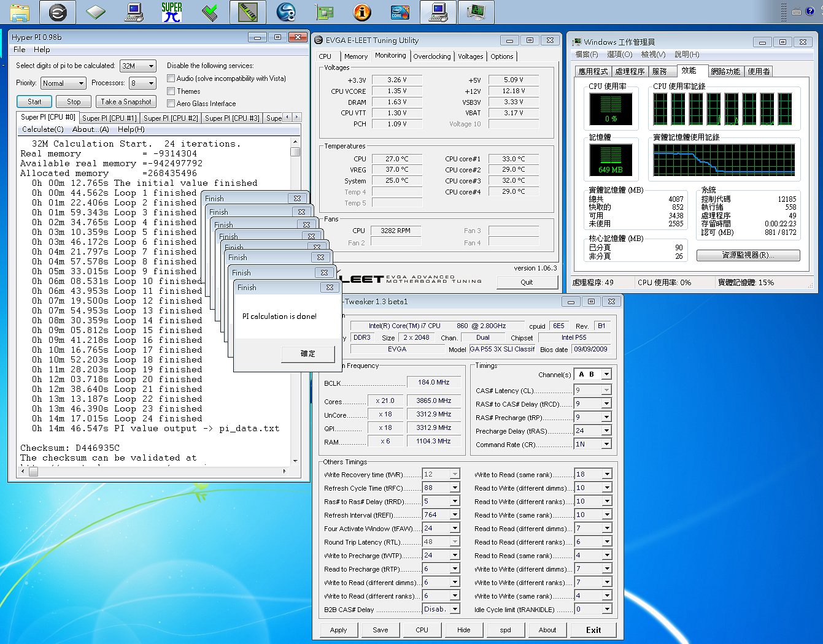The width and height of the screenshot is (823, 644).
Task: Toggle the Themes checkbox in Hyper PI
Action: point(171,91)
